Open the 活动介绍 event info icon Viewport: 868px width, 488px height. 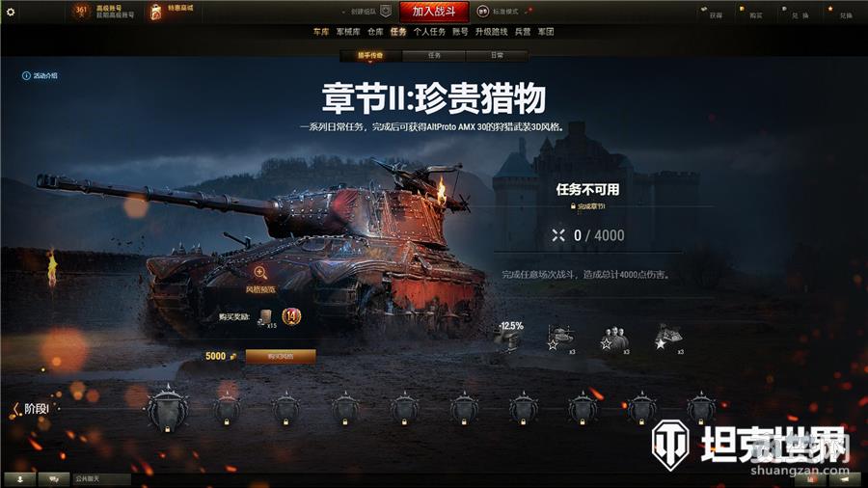(x=26, y=76)
